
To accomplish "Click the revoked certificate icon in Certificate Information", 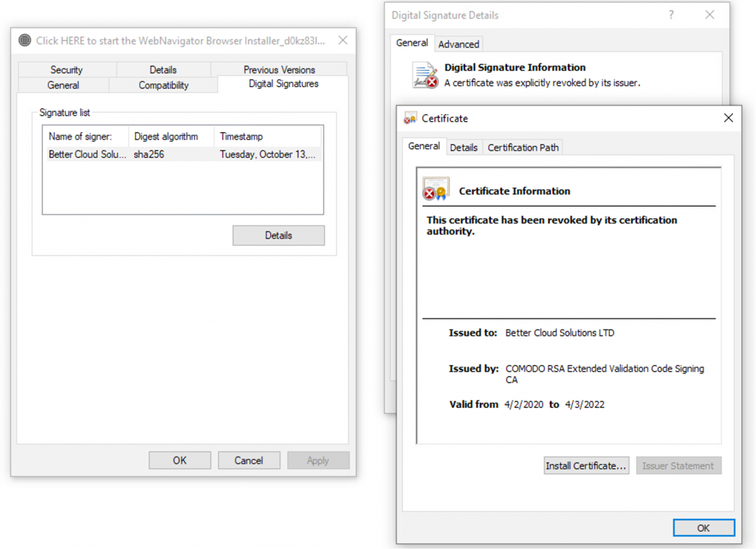I will [x=436, y=190].
